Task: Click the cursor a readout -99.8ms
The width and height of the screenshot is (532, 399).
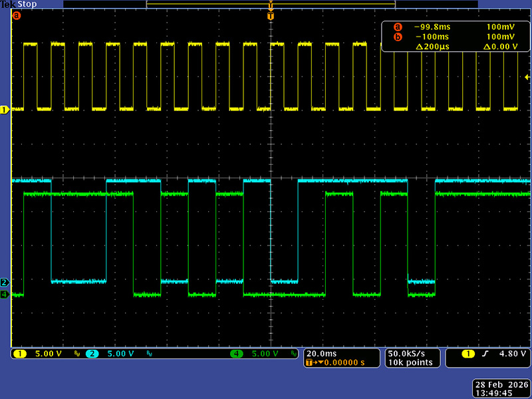Action: tap(428, 27)
